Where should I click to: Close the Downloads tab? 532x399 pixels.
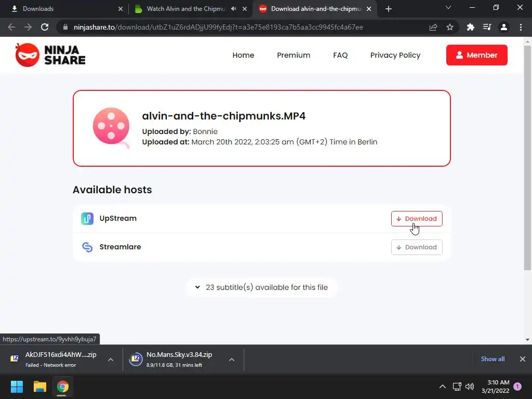[121, 9]
